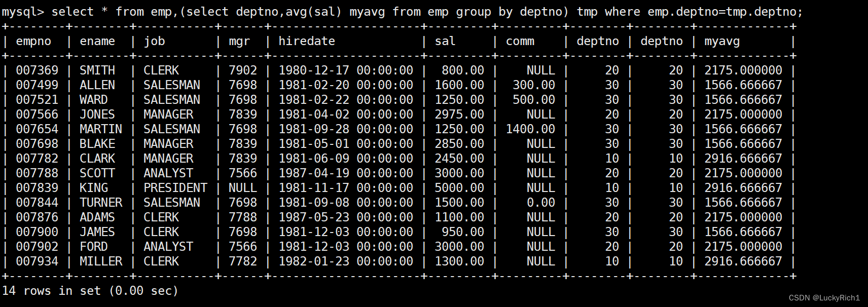Click the KING employee name
Screen dimensions: 868x307
(93, 188)
